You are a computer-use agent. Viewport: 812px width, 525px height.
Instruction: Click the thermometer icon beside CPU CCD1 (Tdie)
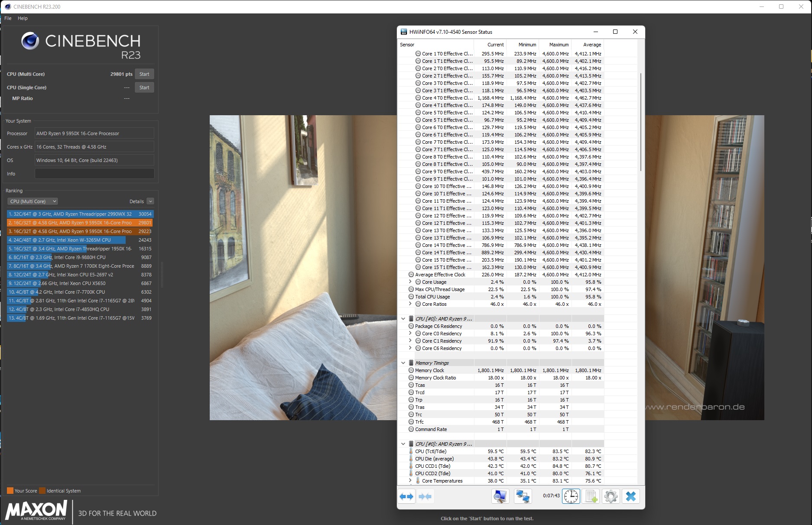411,466
